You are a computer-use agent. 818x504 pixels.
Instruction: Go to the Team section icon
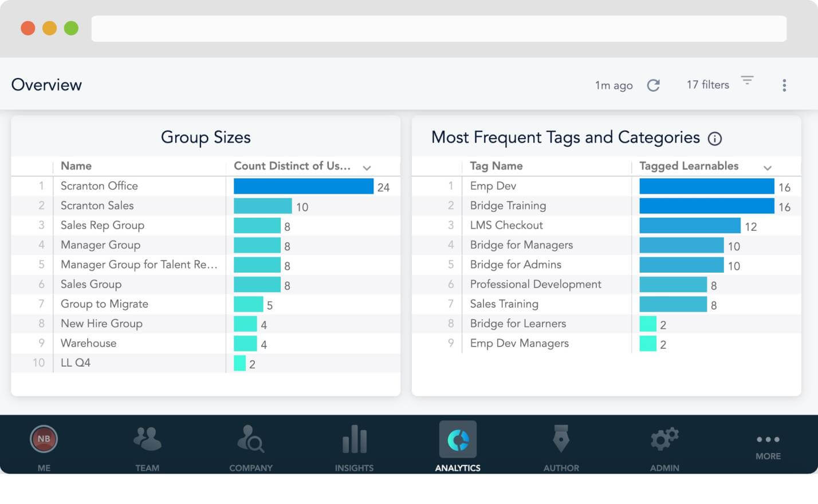pos(147,439)
